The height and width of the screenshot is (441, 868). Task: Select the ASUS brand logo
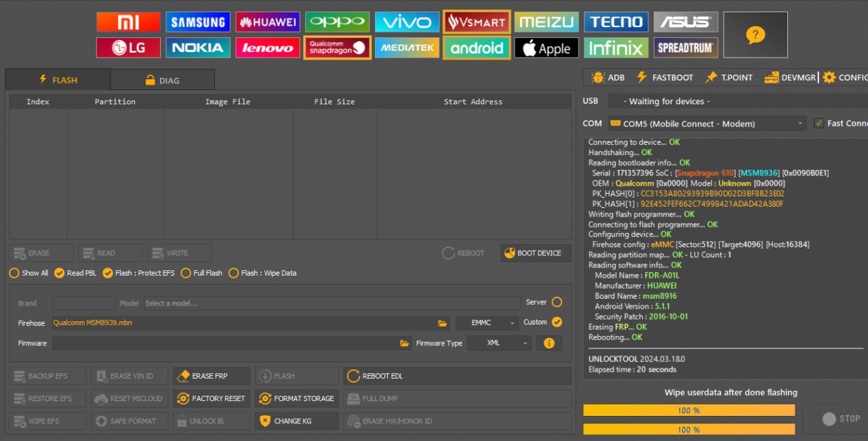tap(686, 22)
